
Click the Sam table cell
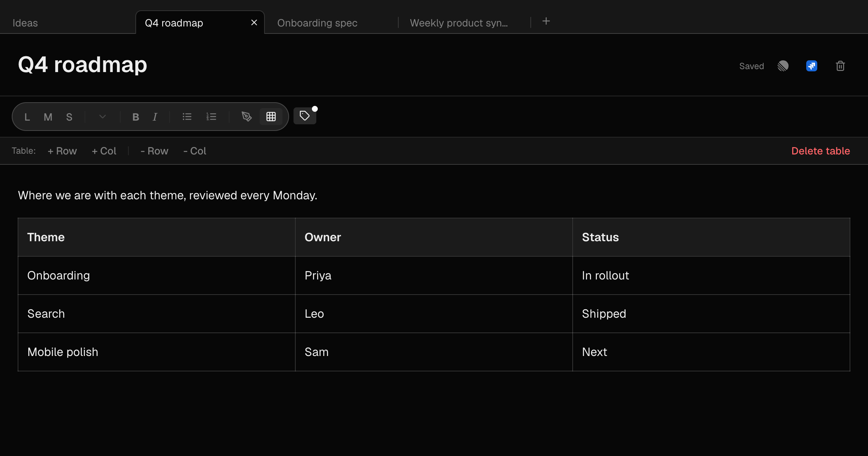click(434, 352)
